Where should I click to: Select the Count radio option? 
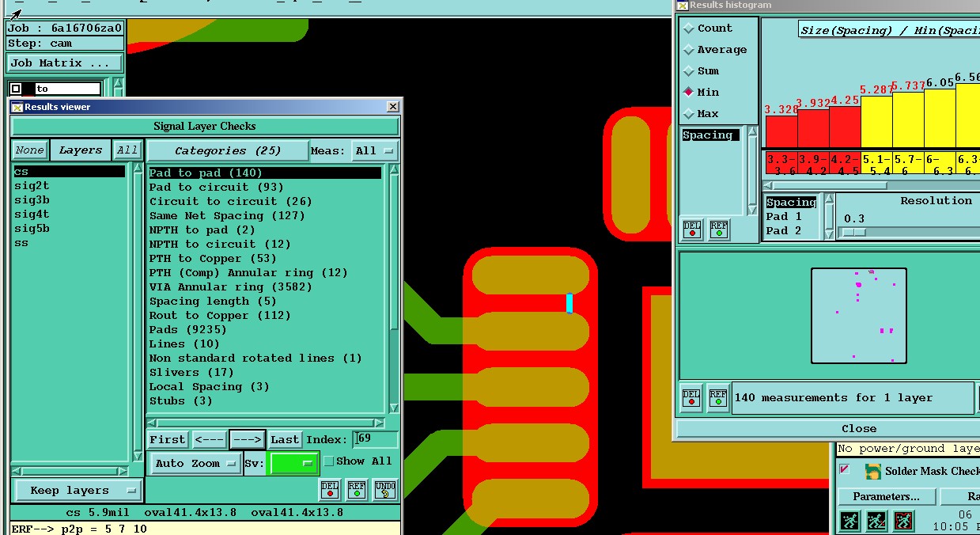tap(688, 28)
